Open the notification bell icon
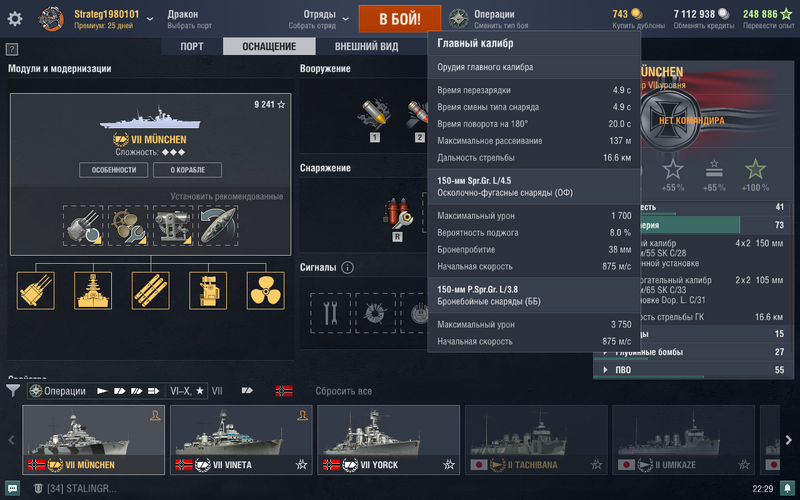This screenshot has height=500, width=800. [788, 488]
